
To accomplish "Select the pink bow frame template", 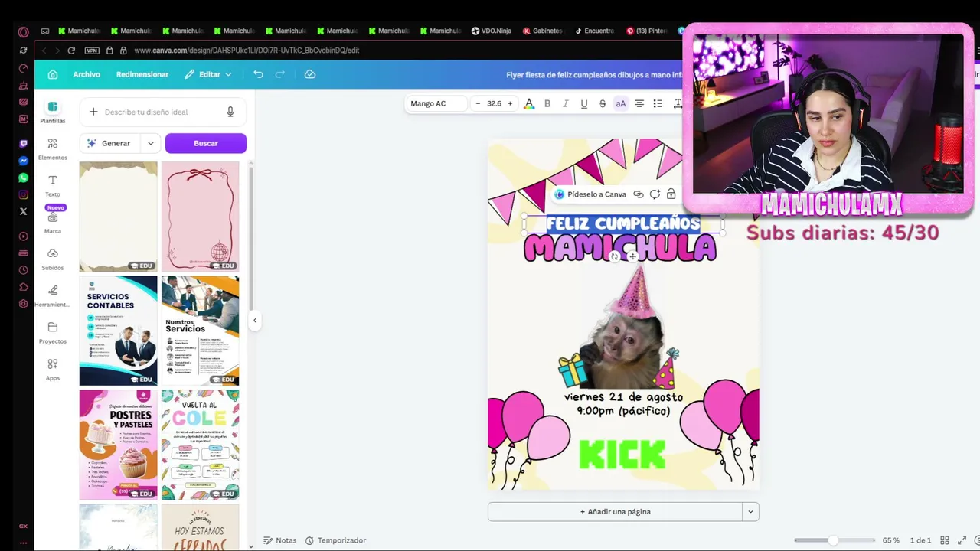I will coord(200,217).
